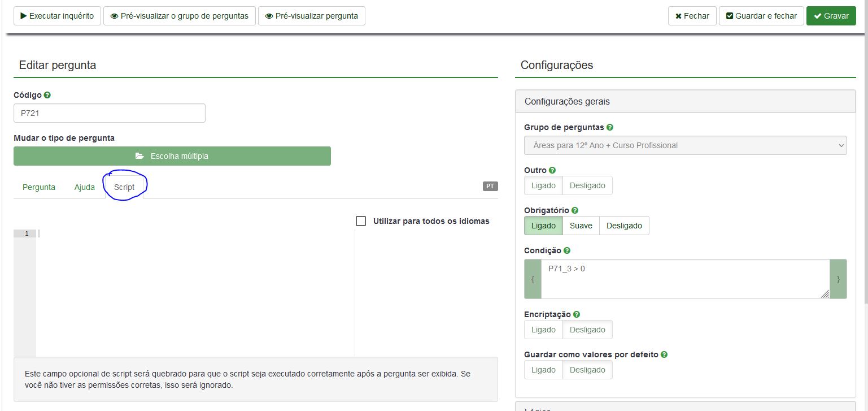Open the Ajuda tab
The image size is (868, 411).
85,187
